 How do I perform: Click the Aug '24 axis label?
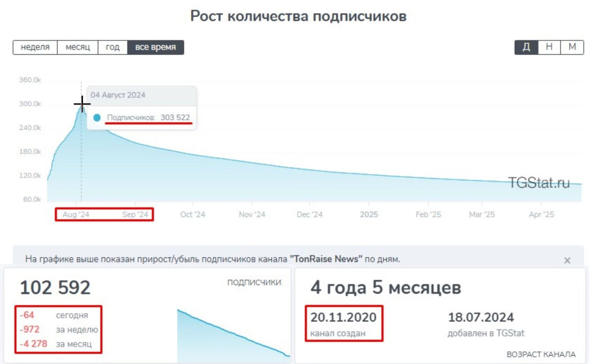tap(76, 214)
